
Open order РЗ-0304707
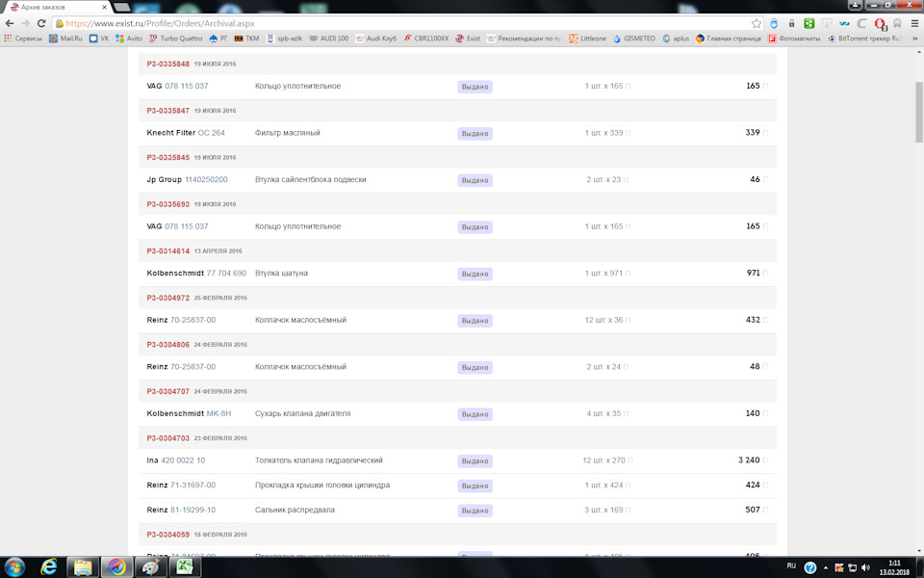pyautogui.click(x=167, y=391)
